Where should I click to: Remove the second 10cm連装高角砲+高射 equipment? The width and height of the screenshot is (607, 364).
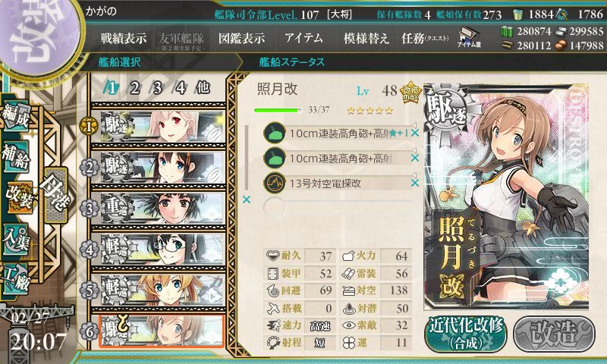pos(414,158)
